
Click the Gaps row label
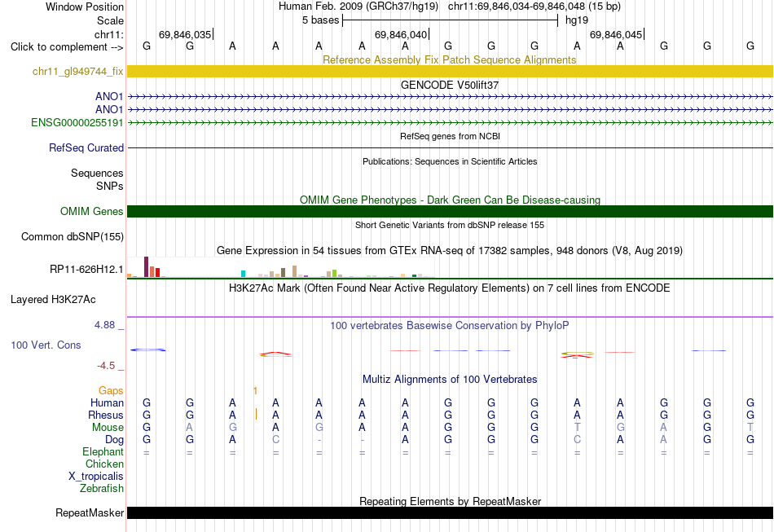111,391
